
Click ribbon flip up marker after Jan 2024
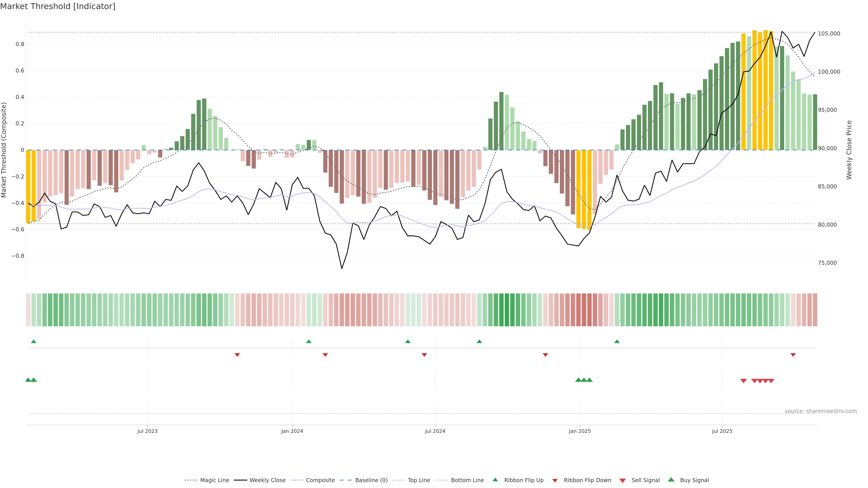(x=309, y=342)
